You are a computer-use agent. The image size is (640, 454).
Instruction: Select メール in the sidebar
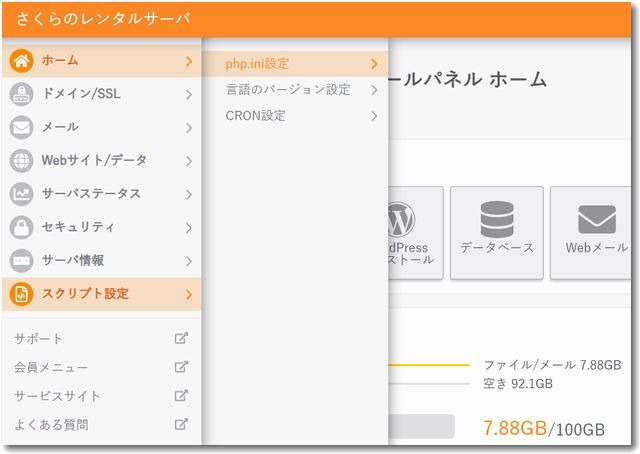coord(102,127)
